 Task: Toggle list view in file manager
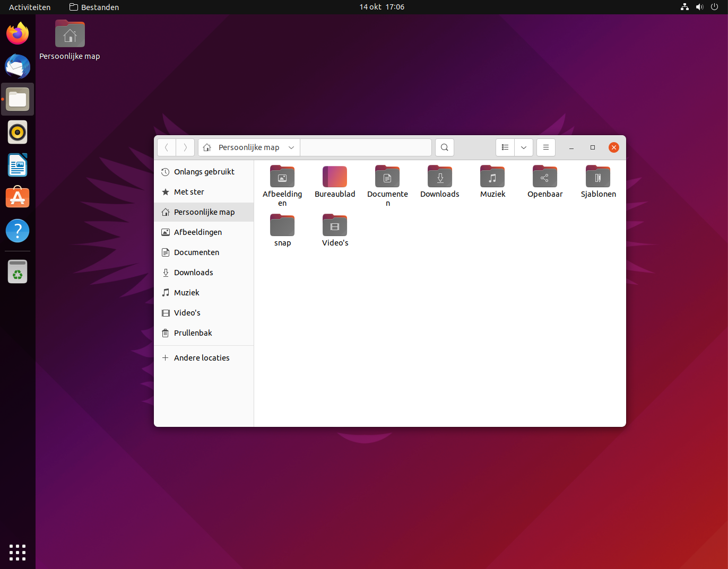click(505, 147)
